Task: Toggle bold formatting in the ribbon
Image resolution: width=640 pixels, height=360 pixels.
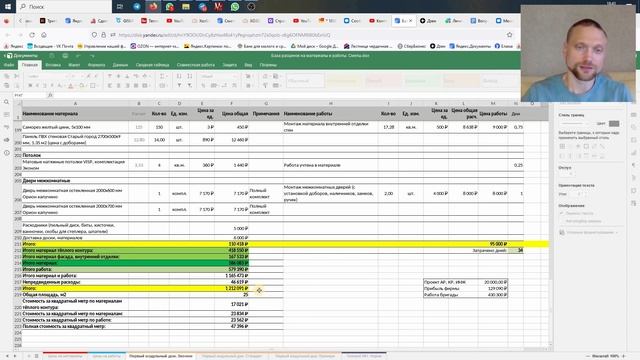Action: 30,86
